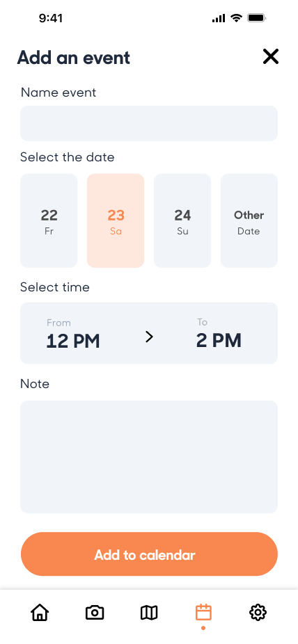
Task: Select Saturday 23 date option
Action: [x=116, y=220]
